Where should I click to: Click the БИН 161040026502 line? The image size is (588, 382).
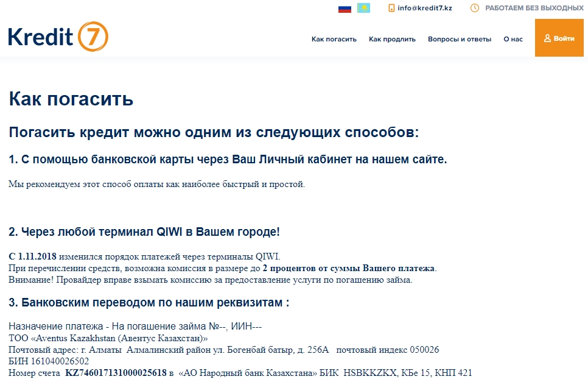49,361
